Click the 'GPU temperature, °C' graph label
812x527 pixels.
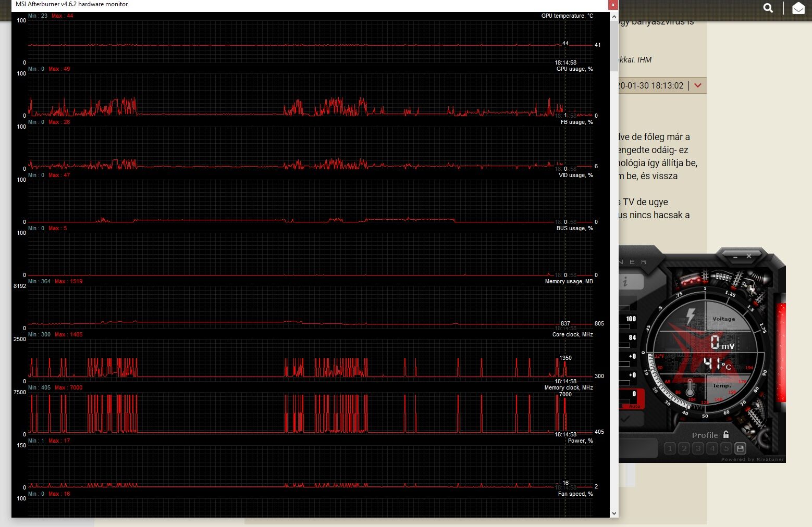(567, 16)
